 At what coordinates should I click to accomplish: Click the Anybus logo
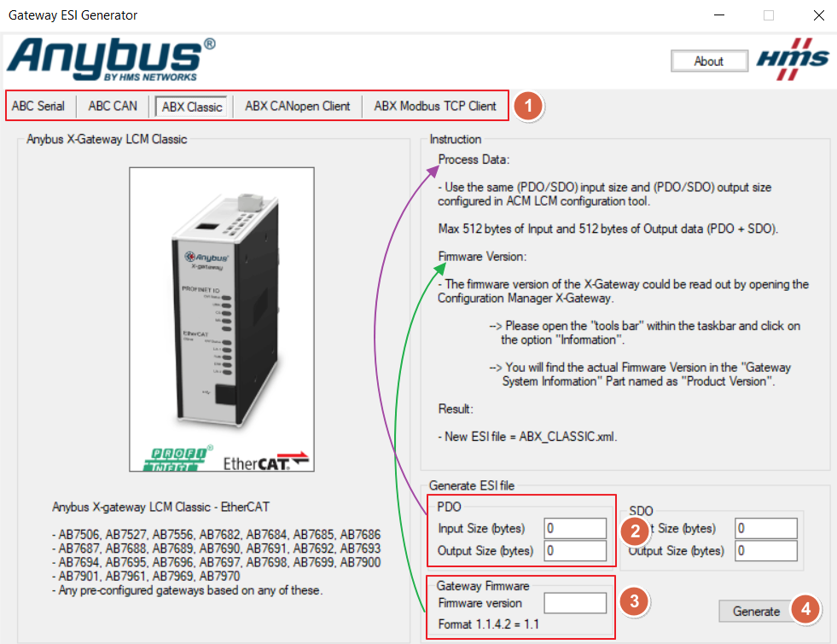(x=111, y=60)
